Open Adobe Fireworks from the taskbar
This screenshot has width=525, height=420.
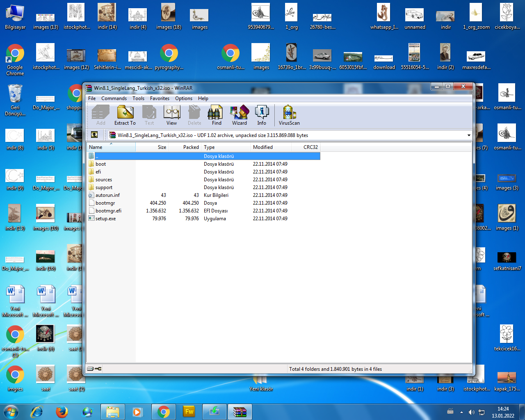click(x=189, y=412)
